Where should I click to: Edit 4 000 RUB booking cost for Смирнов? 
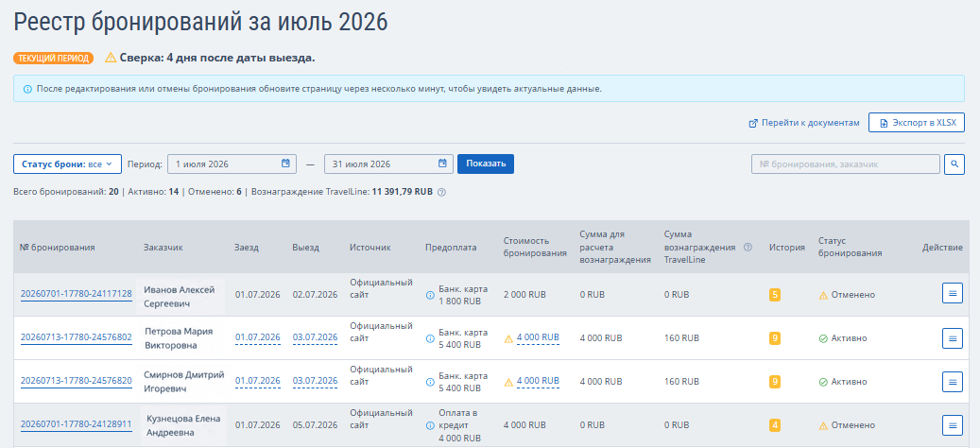click(538, 381)
